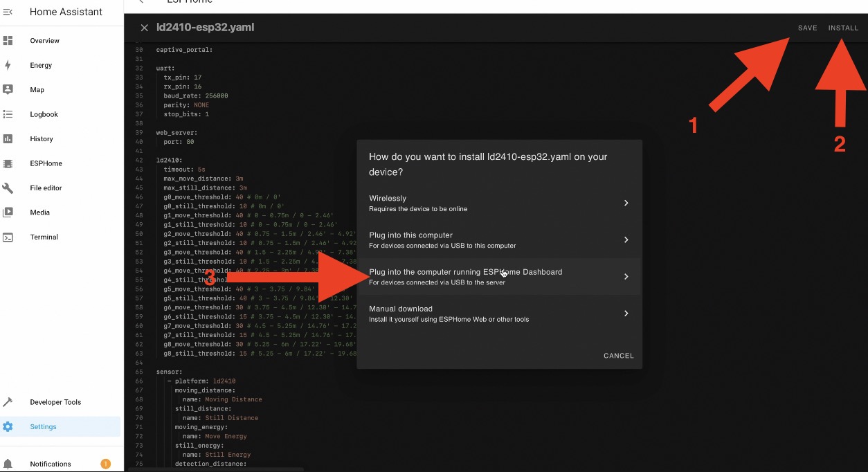The image size is (868, 472).
Task: Click the ld2410-esp32.yaml file title
Action: pos(205,28)
